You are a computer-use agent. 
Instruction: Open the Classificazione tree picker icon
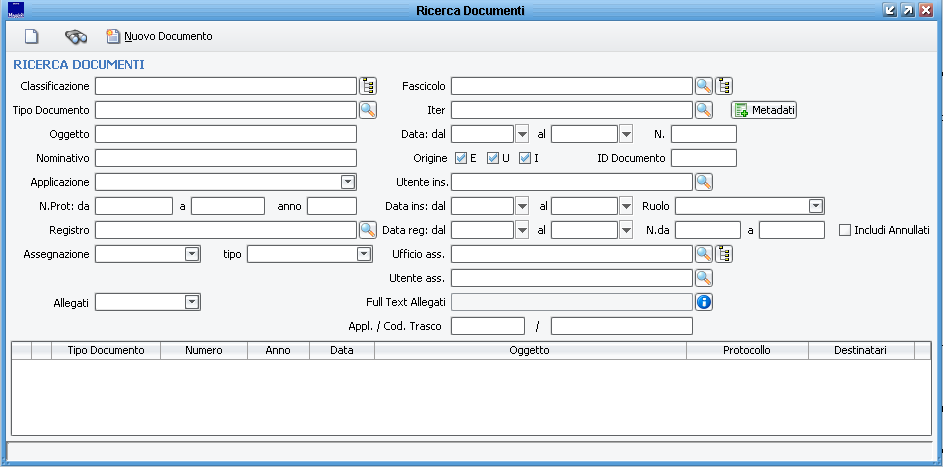tap(368, 86)
